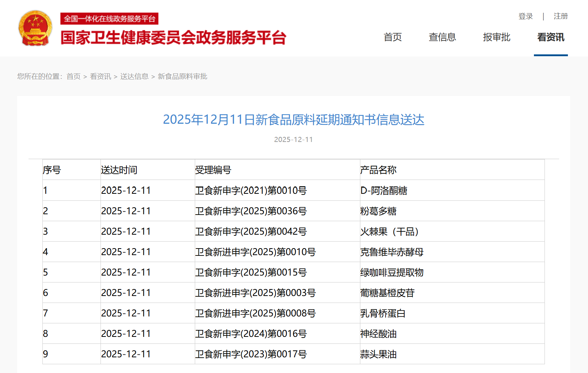Click the red platform banner badge
Image resolution: width=588 pixels, height=373 pixels.
pyautogui.click(x=109, y=19)
